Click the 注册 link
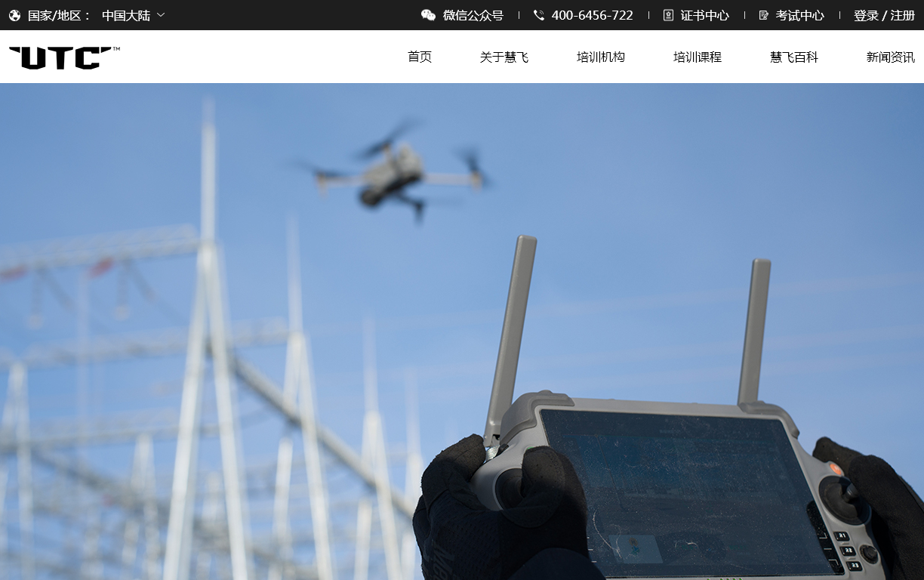Image resolution: width=924 pixels, height=580 pixels. point(903,15)
